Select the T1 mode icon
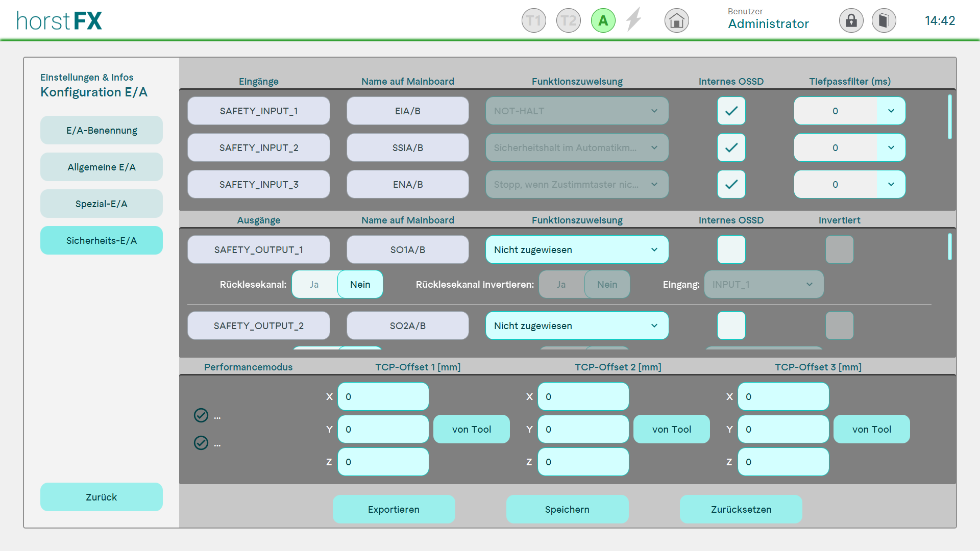Image resolution: width=980 pixels, height=551 pixels. pos(533,21)
